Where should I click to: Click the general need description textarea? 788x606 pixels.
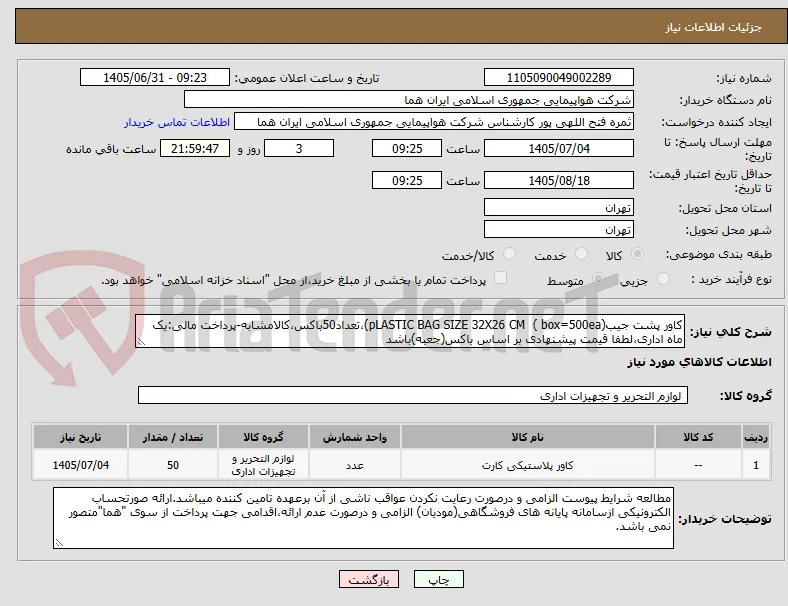click(410, 332)
